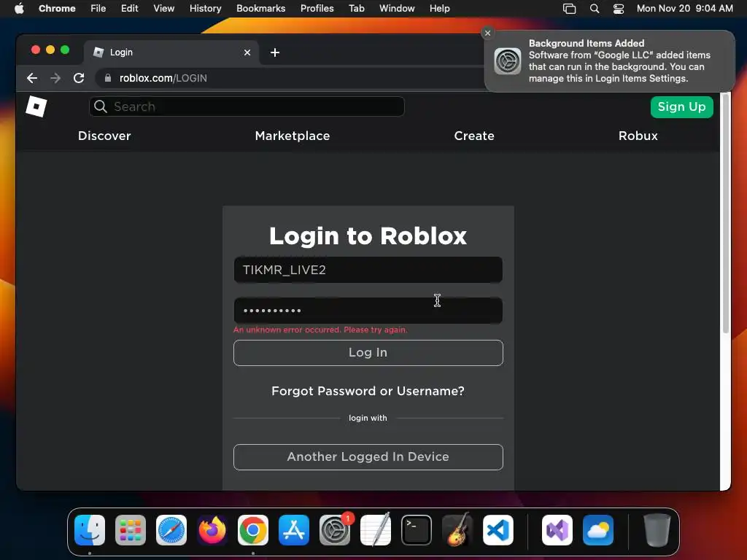Image resolution: width=747 pixels, height=560 pixels.
Task: Open the Tab menu
Action: 356,8
